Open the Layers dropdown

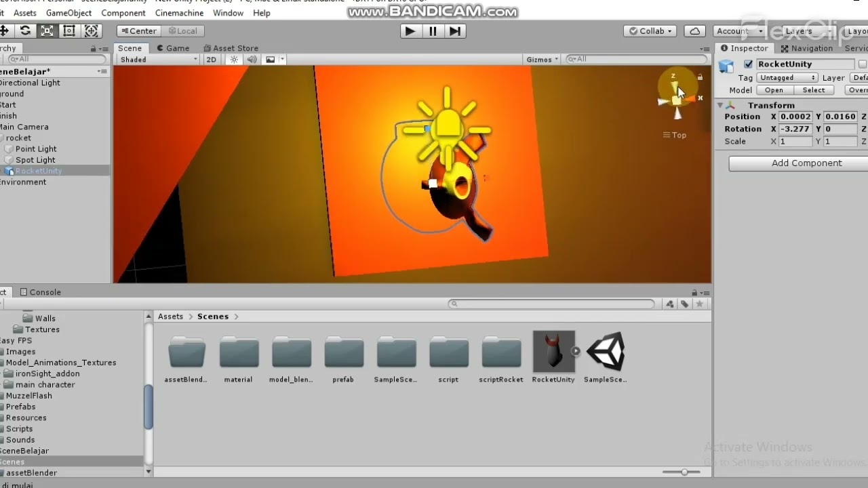click(x=806, y=31)
